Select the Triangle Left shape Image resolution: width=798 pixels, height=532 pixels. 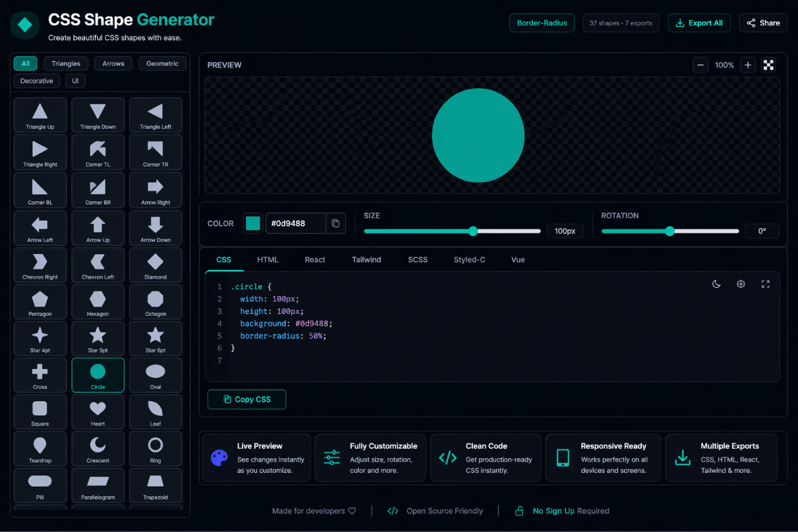coord(156,115)
